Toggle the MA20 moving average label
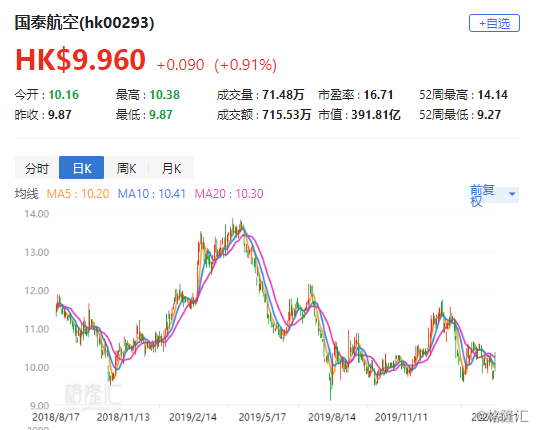 [x=229, y=194]
